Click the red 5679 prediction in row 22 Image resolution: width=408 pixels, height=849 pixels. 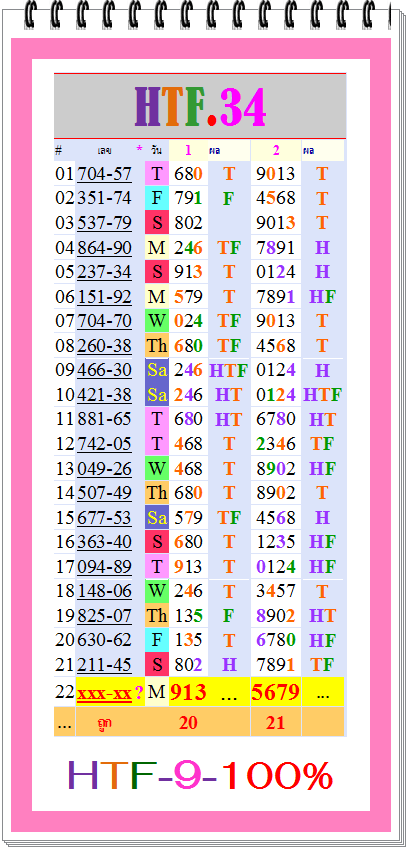(275, 692)
